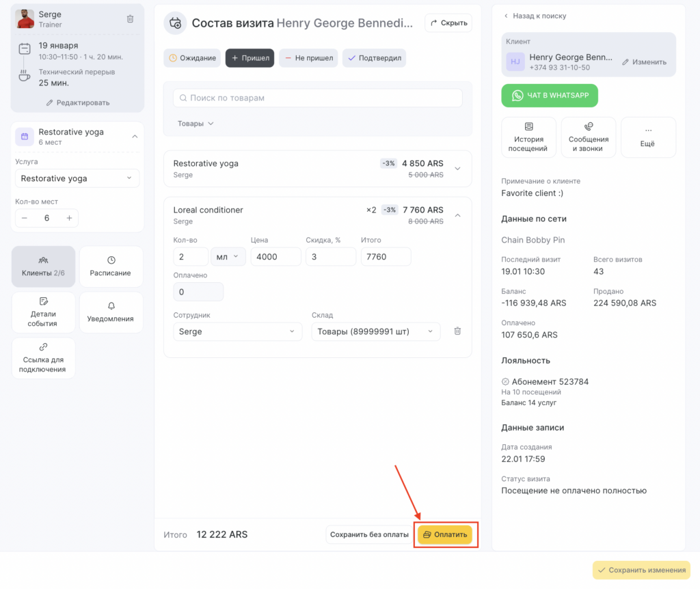Open messages and calls panel
Viewport: 700px width, 589px height.
[588, 137]
